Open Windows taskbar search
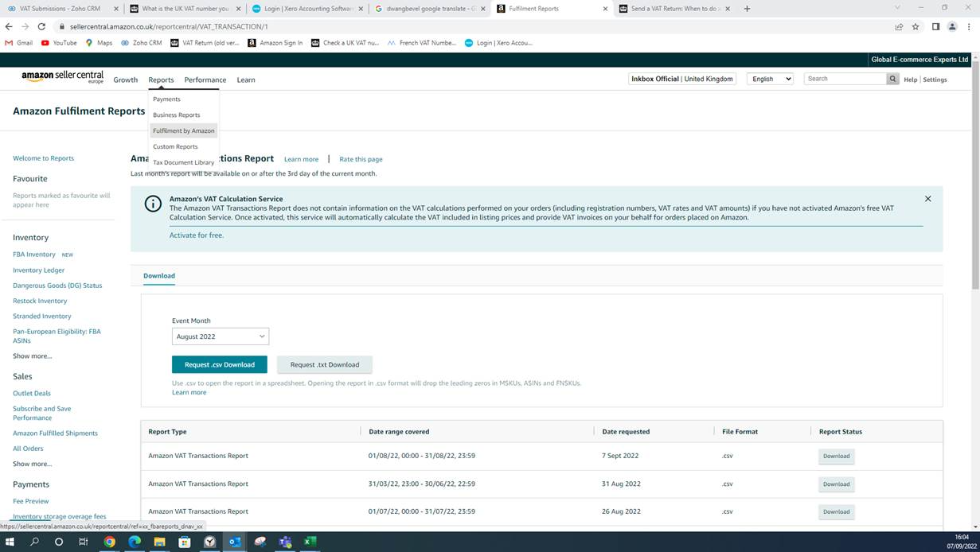The image size is (980, 552). click(34, 542)
